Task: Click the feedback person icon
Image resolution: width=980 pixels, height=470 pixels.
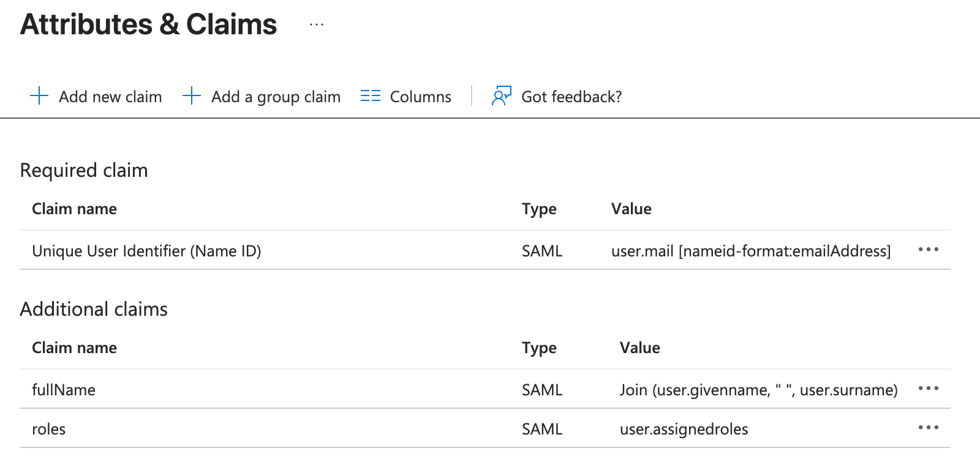Action: (x=501, y=96)
